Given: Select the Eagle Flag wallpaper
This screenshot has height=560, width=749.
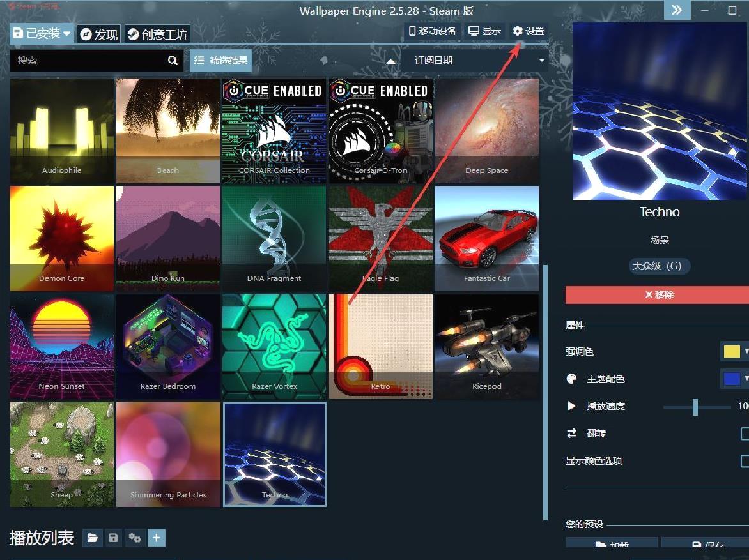Looking at the screenshot, I should [381, 239].
